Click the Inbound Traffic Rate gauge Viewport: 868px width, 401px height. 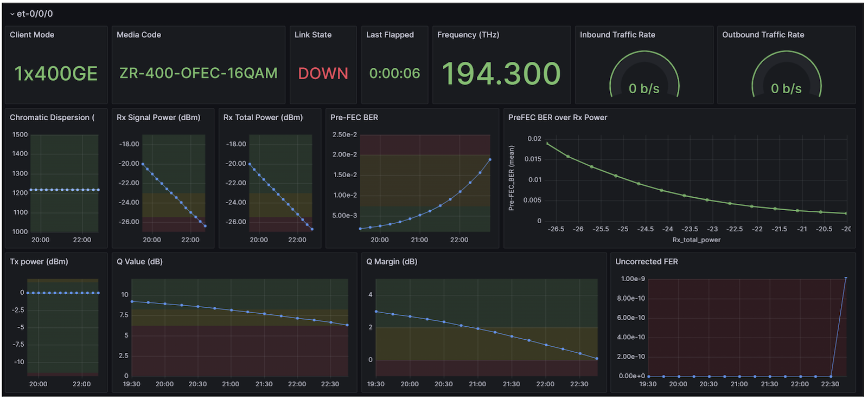pyautogui.click(x=644, y=75)
